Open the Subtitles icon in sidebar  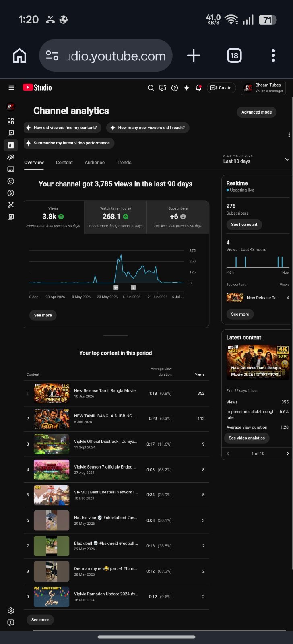click(11, 169)
